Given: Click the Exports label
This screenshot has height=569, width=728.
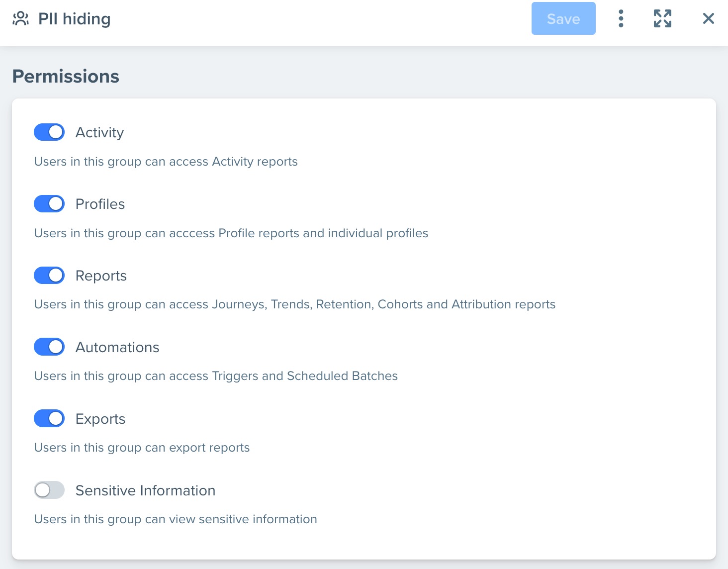Looking at the screenshot, I should [x=100, y=419].
